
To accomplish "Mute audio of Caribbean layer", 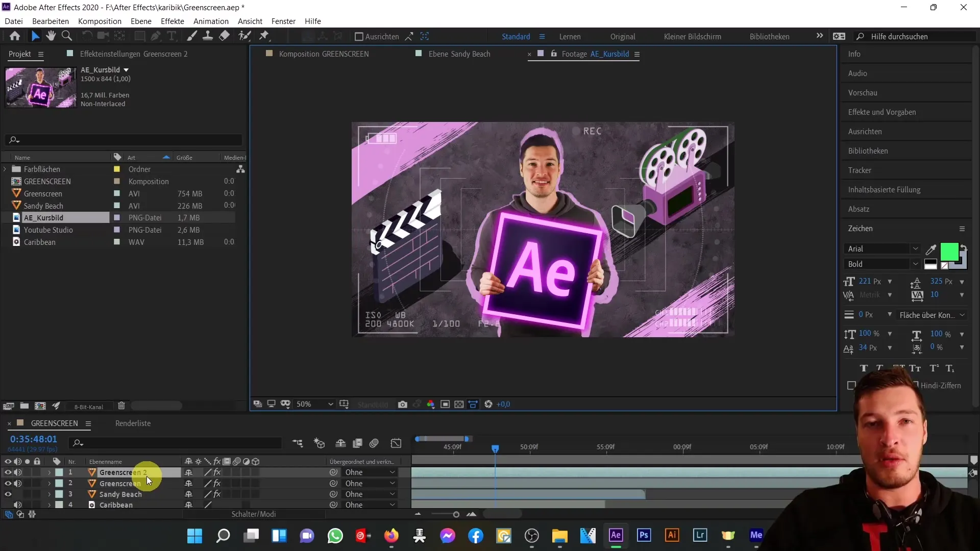I will click(x=18, y=505).
